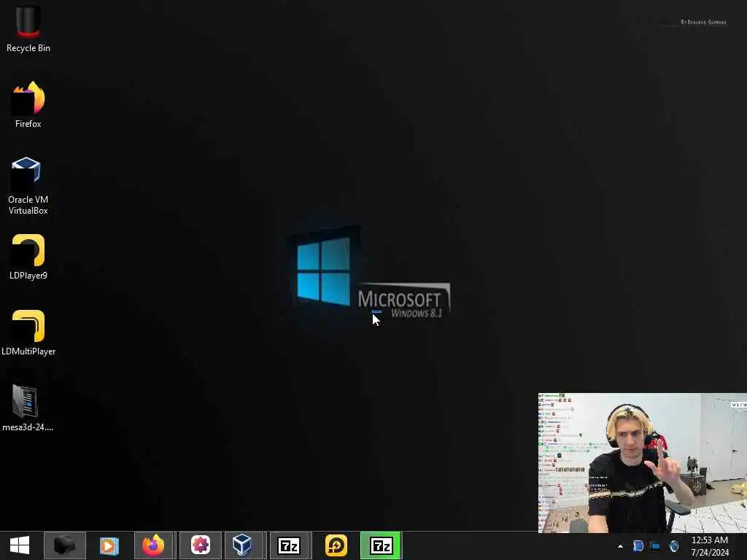
Task: Select the Oracle VM VirtualBox desktop shortcut
Action: click(x=28, y=186)
